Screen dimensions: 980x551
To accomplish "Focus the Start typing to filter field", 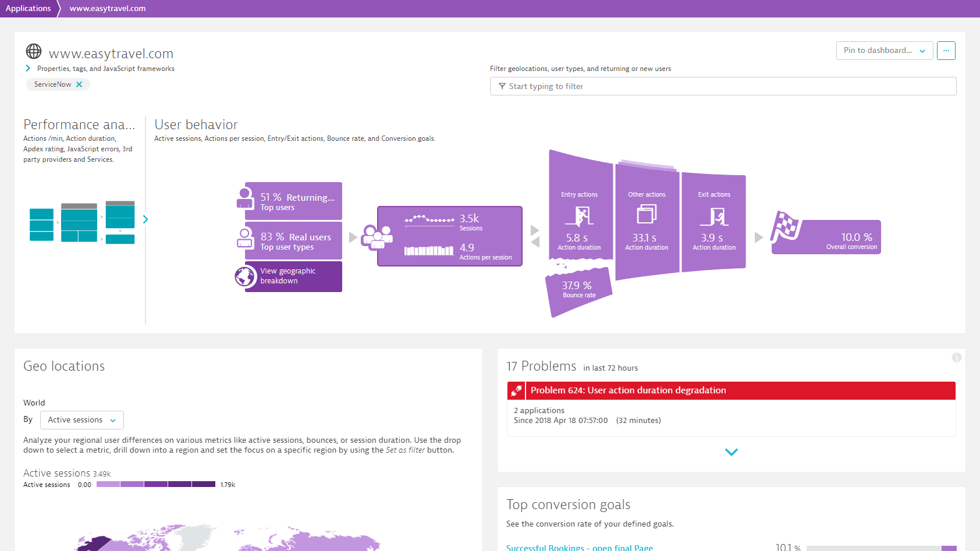I will 723,86.
